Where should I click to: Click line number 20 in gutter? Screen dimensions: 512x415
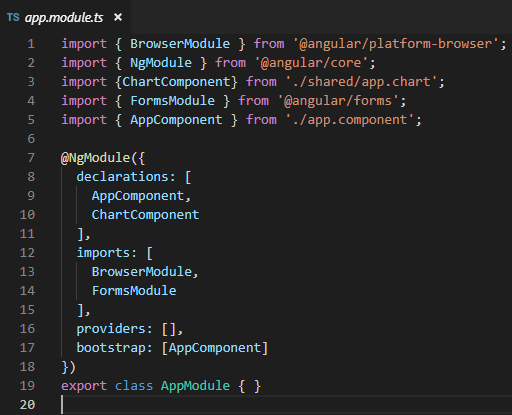point(27,405)
